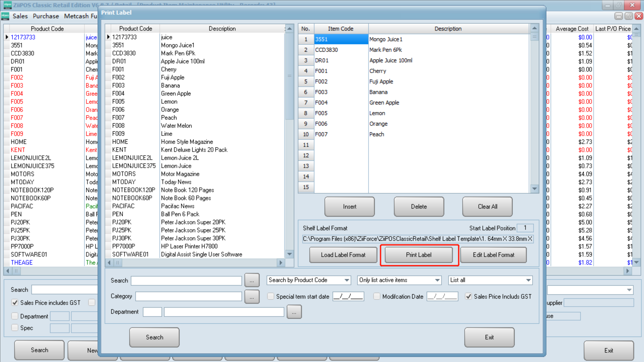Click the scrollbar in the product code list
The height and width of the screenshot is (362, 644).
[x=289, y=76]
